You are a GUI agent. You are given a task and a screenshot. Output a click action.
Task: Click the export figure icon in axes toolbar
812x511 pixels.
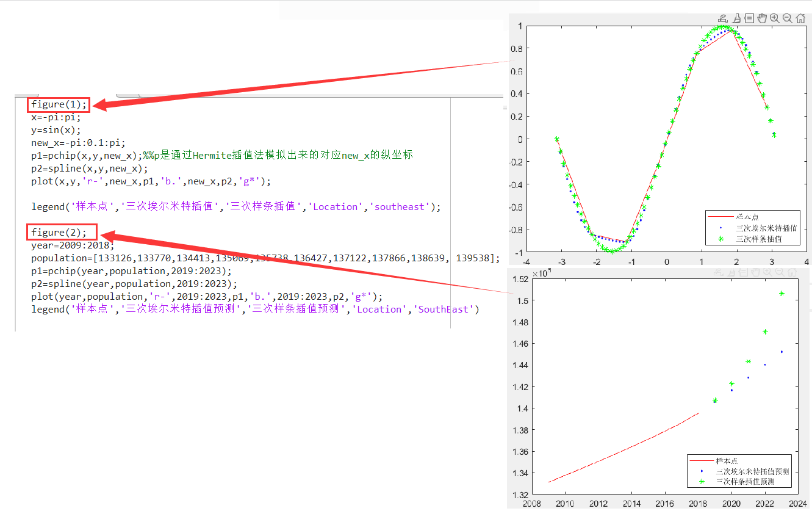pos(723,18)
